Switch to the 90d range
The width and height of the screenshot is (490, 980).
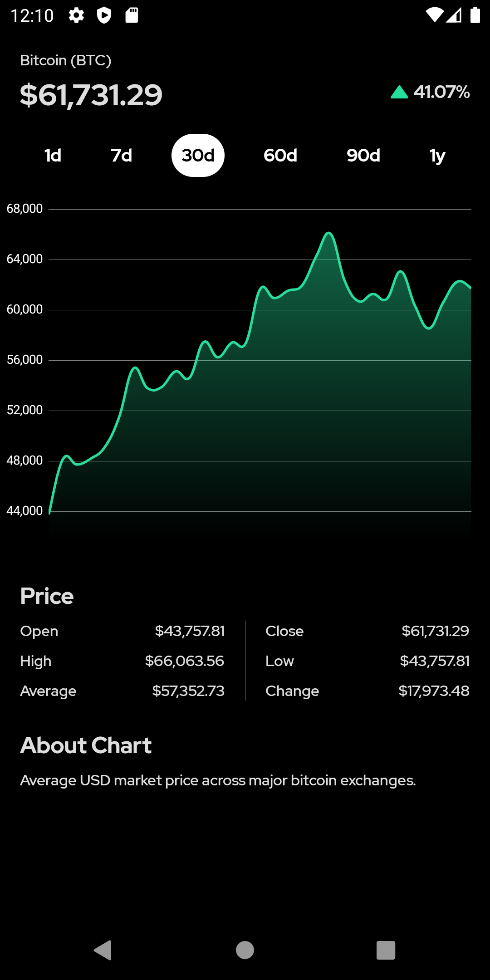coord(363,156)
